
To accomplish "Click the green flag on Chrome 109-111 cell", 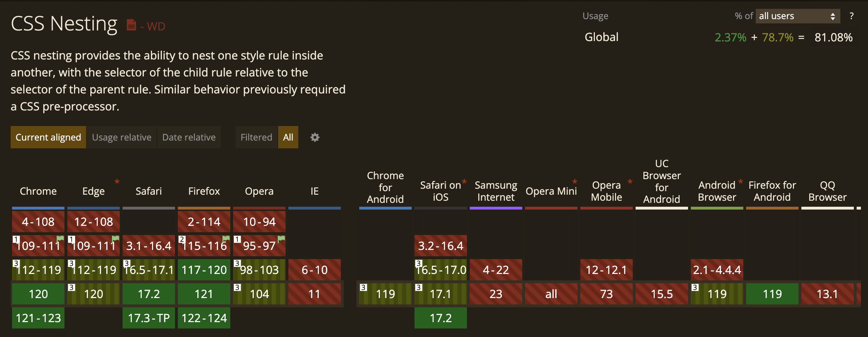I will click(60, 238).
